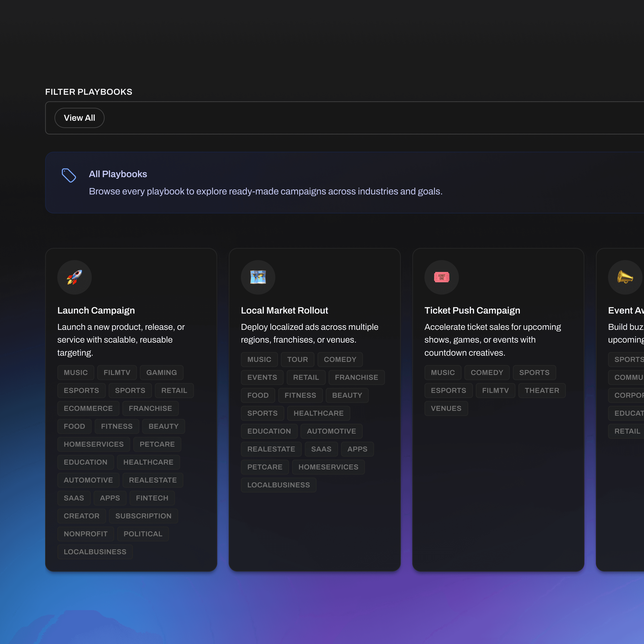Click the megaphone icon on Event Awareness card
The height and width of the screenshot is (644, 644).
tap(625, 277)
